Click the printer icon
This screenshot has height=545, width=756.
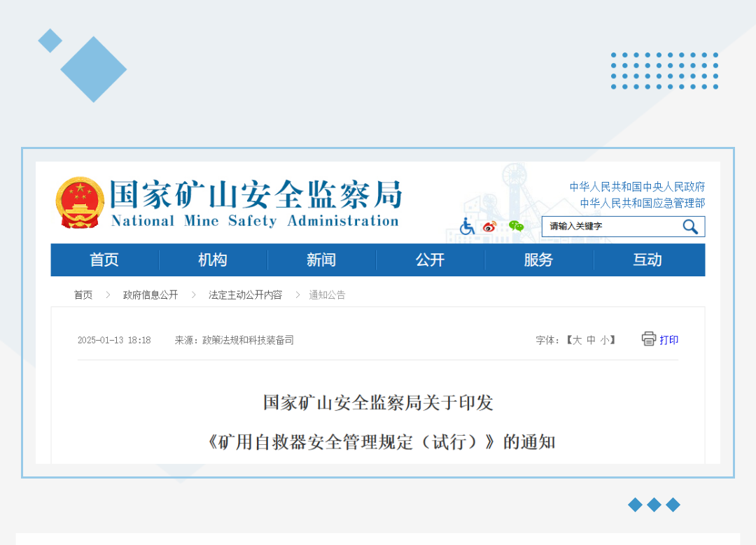click(x=649, y=339)
